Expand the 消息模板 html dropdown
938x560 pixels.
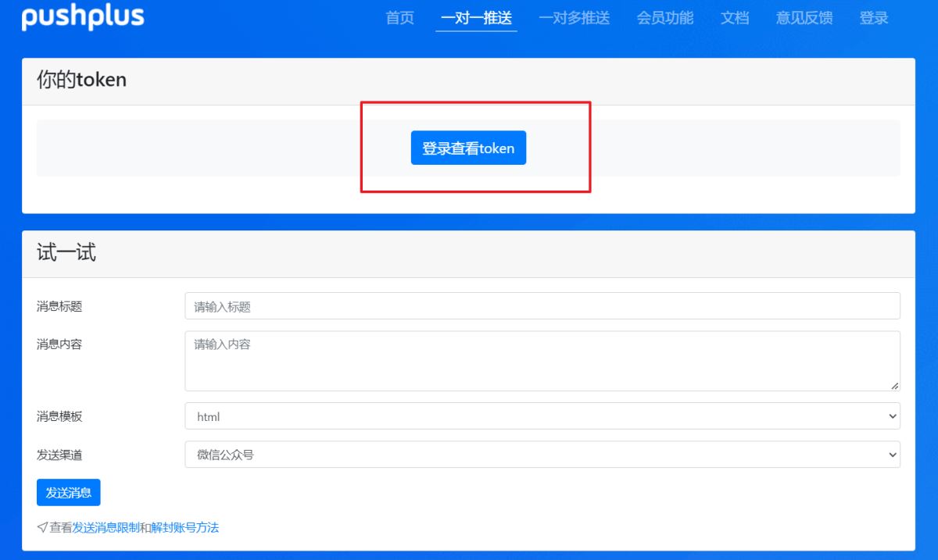click(542, 416)
